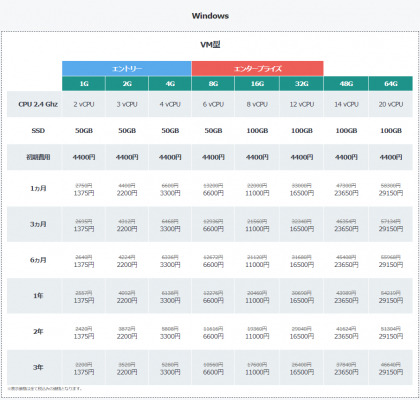Select the 48G memory column header

tap(346, 84)
